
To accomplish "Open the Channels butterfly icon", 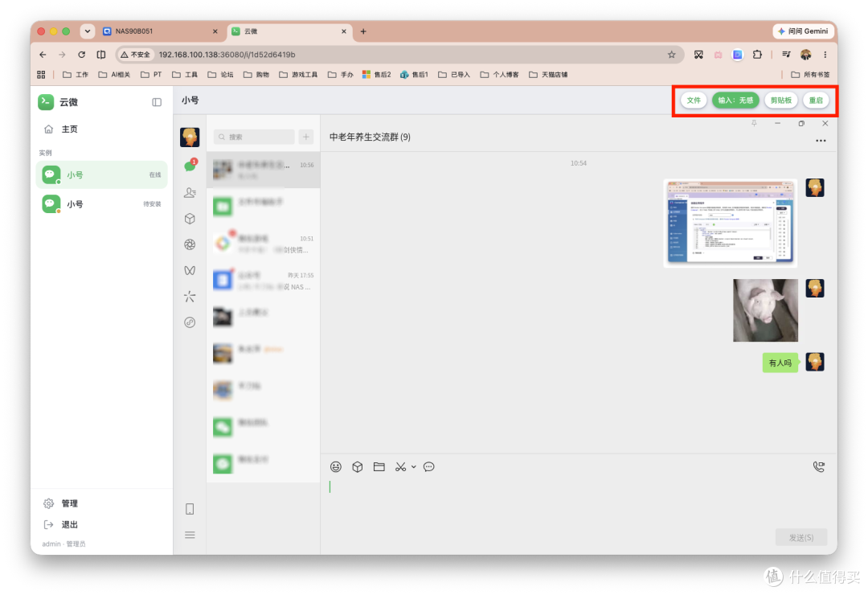I will (190, 270).
